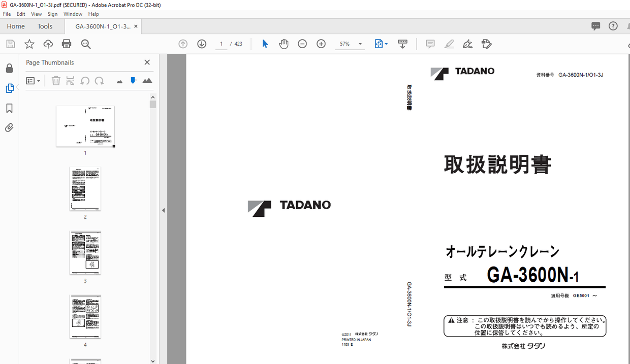This screenshot has height=364, width=630.
Task: Click the Security Settings lock icon
Action: pyautogui.click(x=9, y=68)
